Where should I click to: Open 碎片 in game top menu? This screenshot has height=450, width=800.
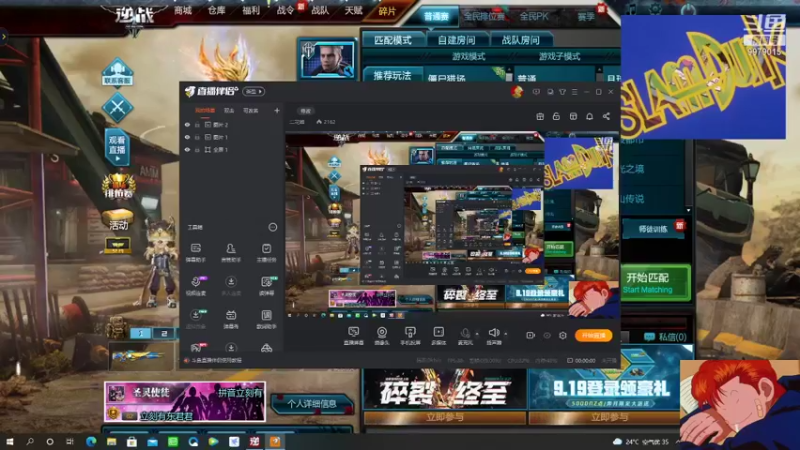click(387, 11)
